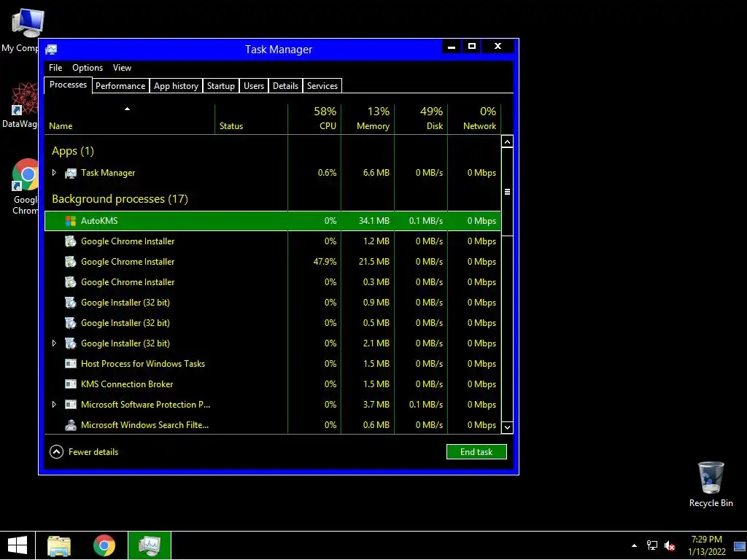The image size is (747, 560).
Task: Click the muted volume tray icon
Action: 670,545
